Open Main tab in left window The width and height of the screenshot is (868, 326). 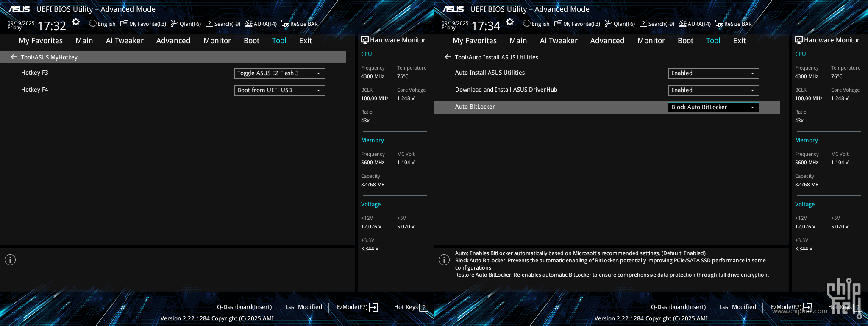click(x=84, y=41)
